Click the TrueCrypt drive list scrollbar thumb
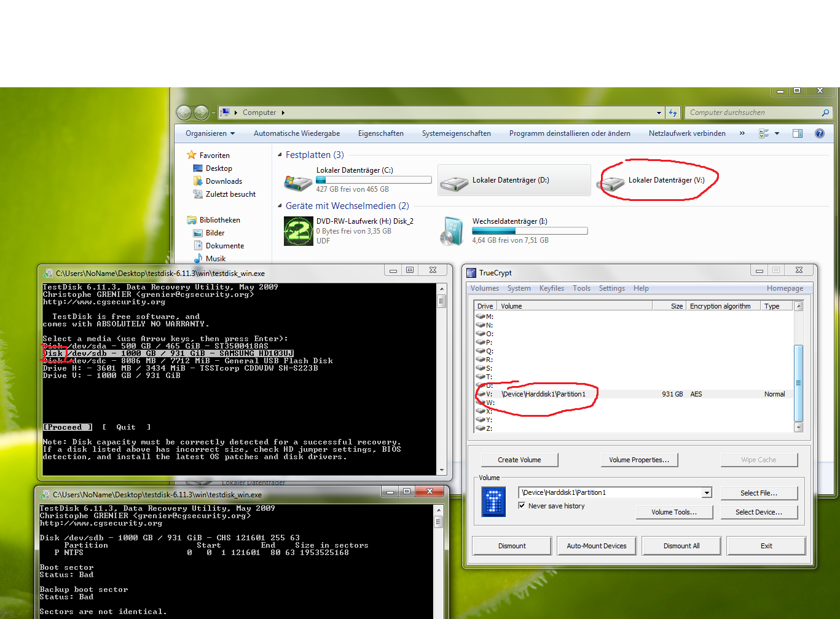Viewport: 840px width, 619px height. pyautogui.click(x=799, y=384)
